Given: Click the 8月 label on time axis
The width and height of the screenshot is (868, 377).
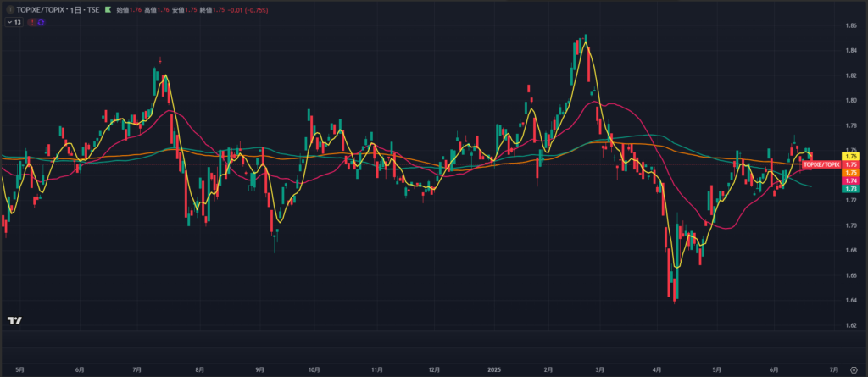Looking at the screenshot, I should (200, 369).
